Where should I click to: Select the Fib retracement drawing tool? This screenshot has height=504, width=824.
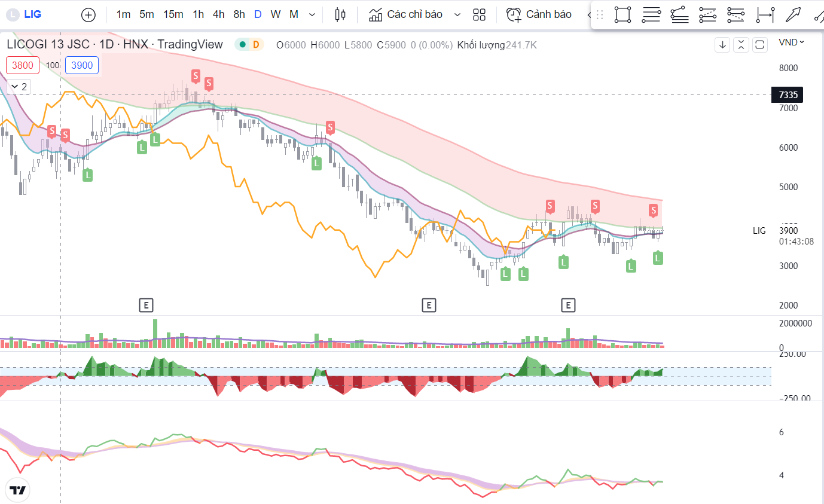(x=651, y=15)
